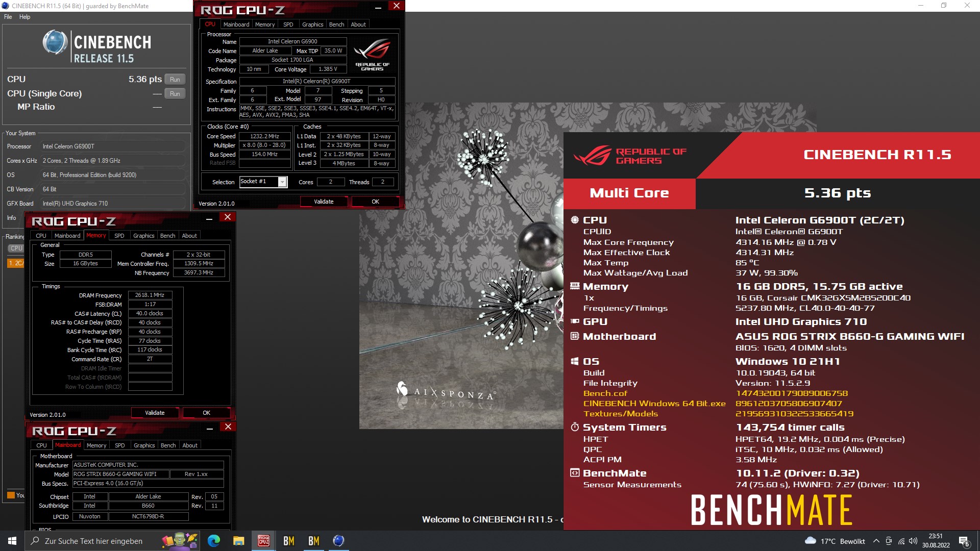
Task: Open Graphics tab in the top CPU-Z window
Action: pos(312,24)
